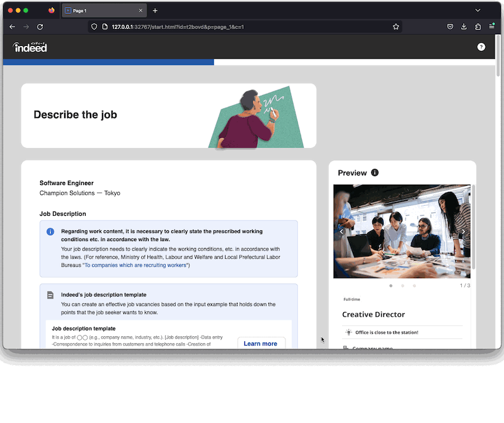This screenshot has width=504, height=423.
Task: Open a new browser tab
Action: point(155,11)
